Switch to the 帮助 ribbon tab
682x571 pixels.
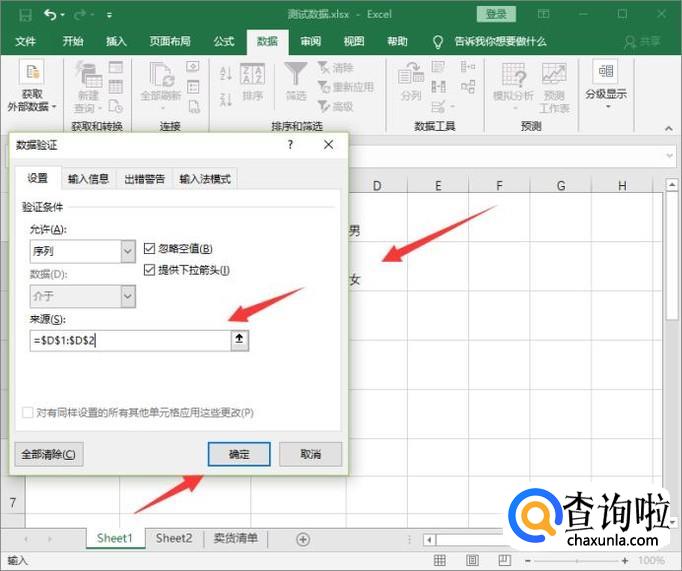click(x=397, y=42)
